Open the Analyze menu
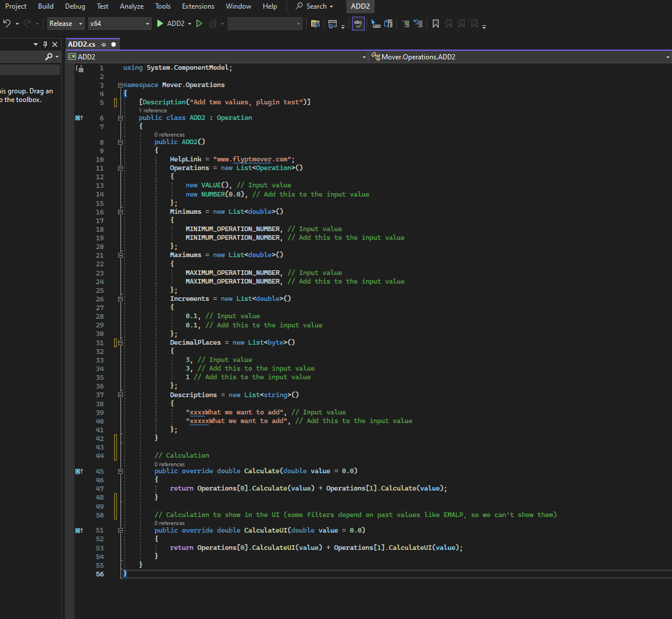The height and width of the screenshot is (619, 672). click(x=131, y=6)
